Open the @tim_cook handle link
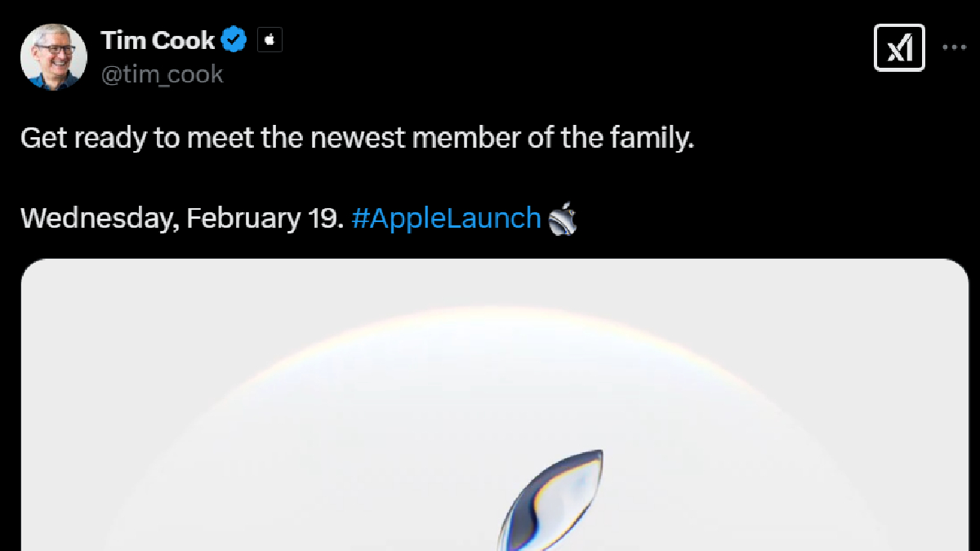 tap(162, 74)
